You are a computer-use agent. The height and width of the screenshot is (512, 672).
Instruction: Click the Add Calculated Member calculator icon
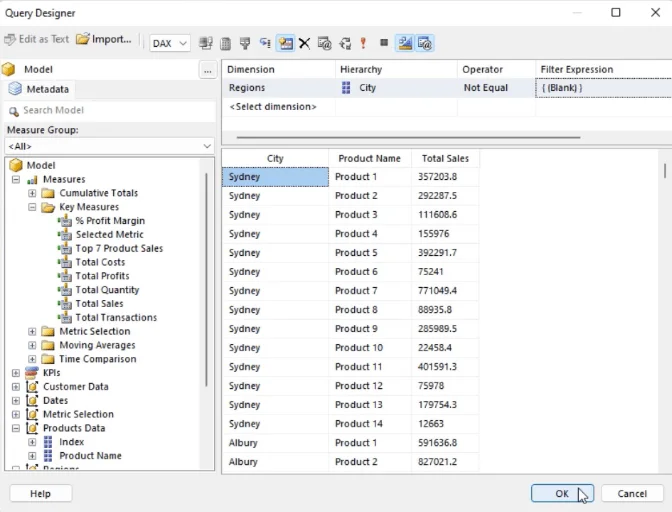pos(225,43)
